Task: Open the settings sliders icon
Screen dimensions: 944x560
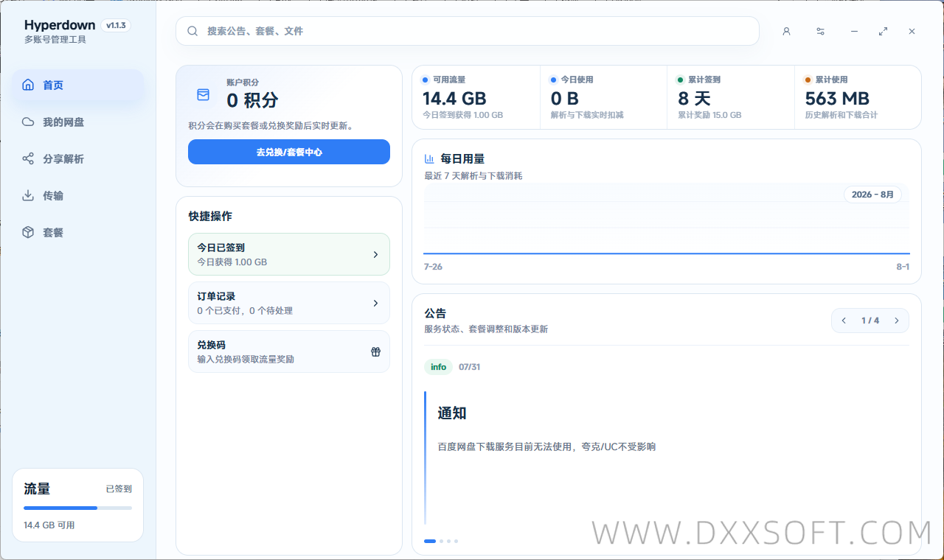Action: click(820, 32)
